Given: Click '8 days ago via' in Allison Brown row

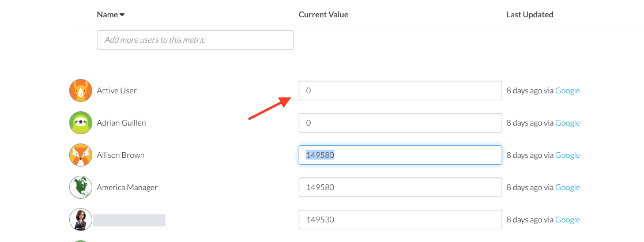Looking at the screenshot, I should [530, 155].
